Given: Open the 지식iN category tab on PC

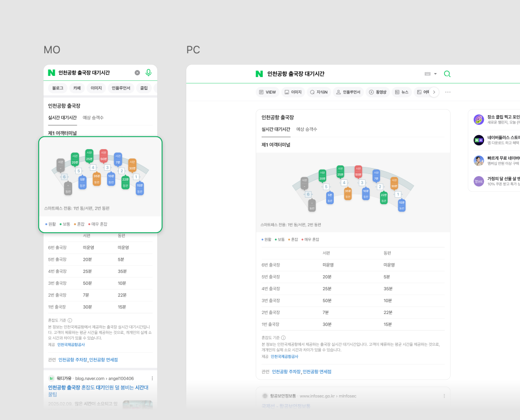Looking at the screenshot, I should pos(319,92).
